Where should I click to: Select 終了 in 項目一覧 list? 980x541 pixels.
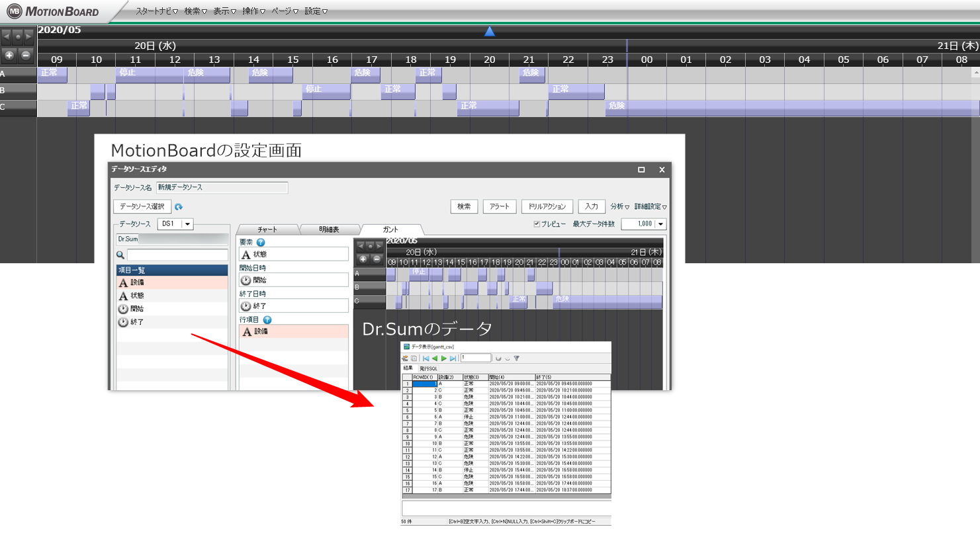click(172, 322)
